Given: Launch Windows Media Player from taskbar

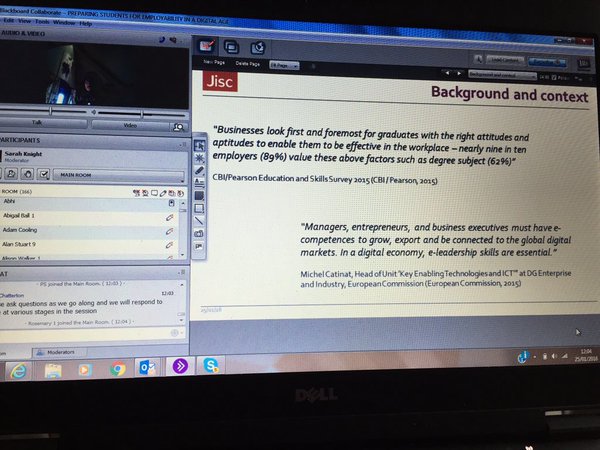Looking at the screenshot, I should [85, 370].
